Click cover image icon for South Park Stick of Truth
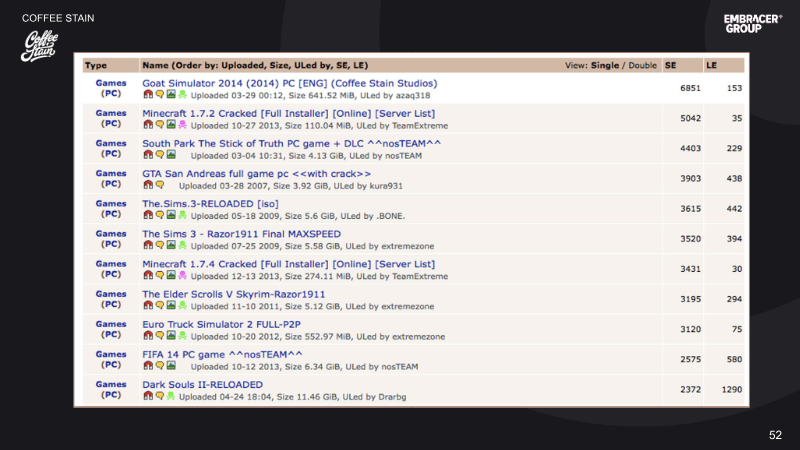This screenshot has width=800, height=450. (x=171, y=155)
